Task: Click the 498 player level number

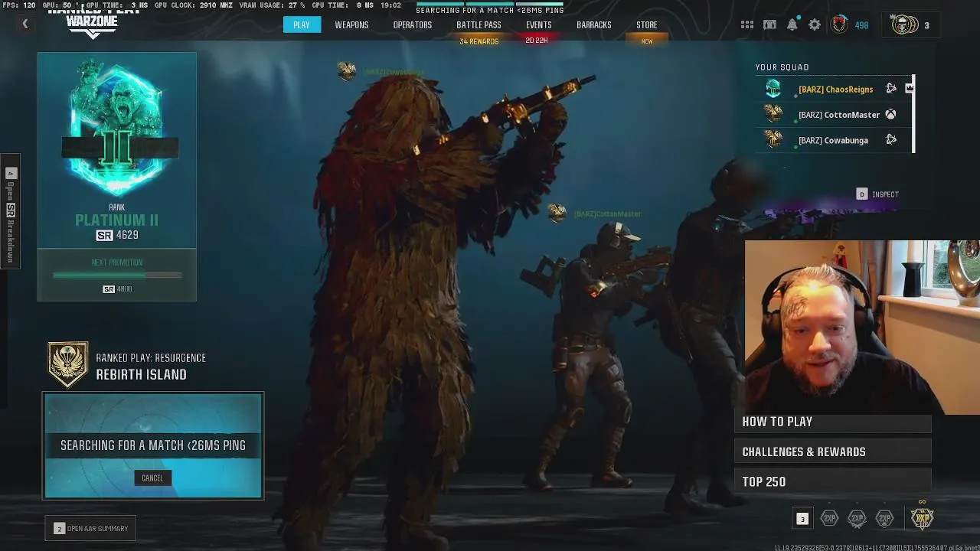Action: point(861,25)
